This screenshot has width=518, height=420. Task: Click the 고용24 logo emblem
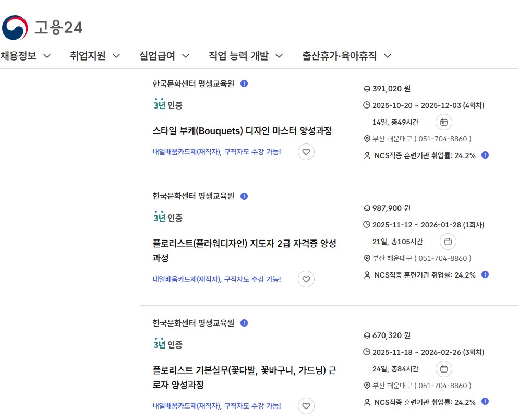click(x=15, y=28)
